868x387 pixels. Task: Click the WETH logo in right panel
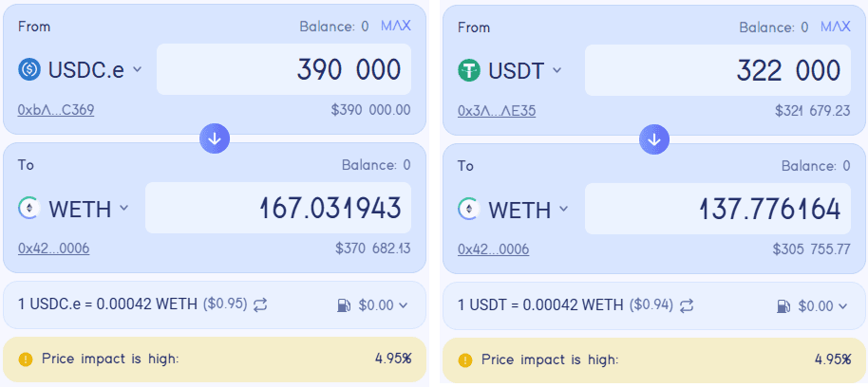(469, 209)
